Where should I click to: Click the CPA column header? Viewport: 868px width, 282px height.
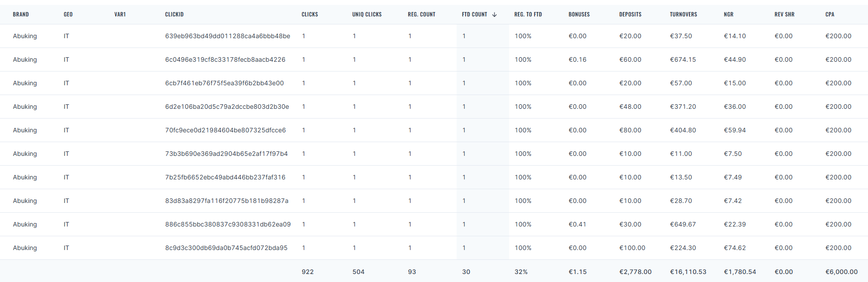[830, 15]
